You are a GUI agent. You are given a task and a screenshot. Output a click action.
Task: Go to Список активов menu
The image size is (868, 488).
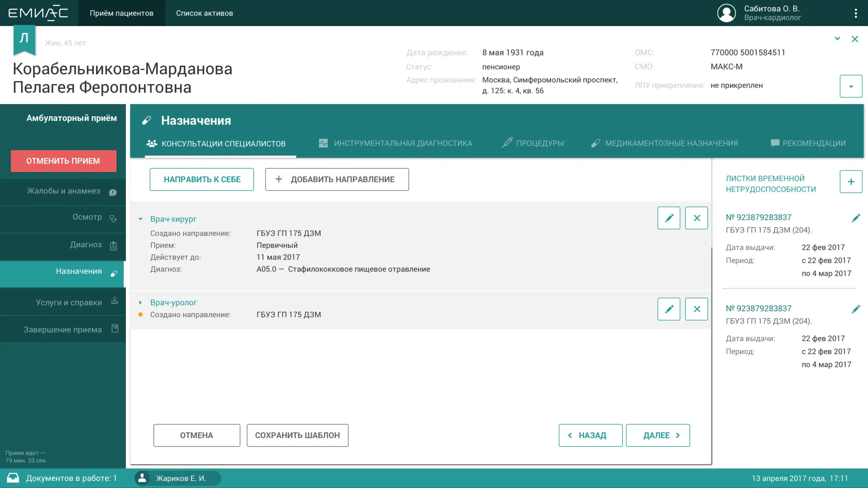click(x=204, y=13)
